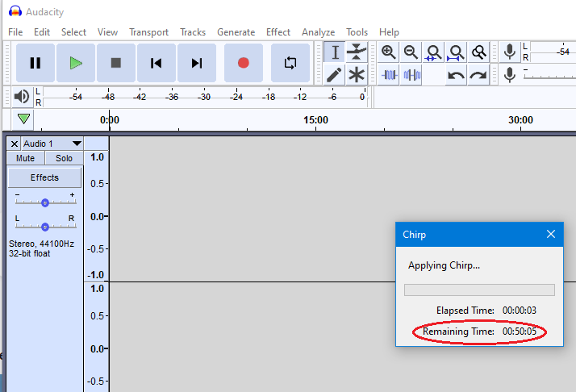
Task: Open the Effect menu
Action: click(278, 32)
